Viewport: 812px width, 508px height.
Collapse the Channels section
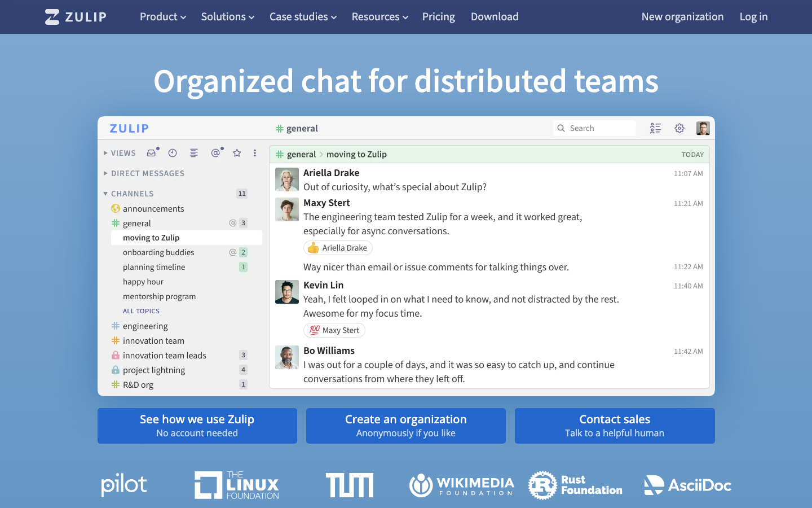click(x=129, y=194)
